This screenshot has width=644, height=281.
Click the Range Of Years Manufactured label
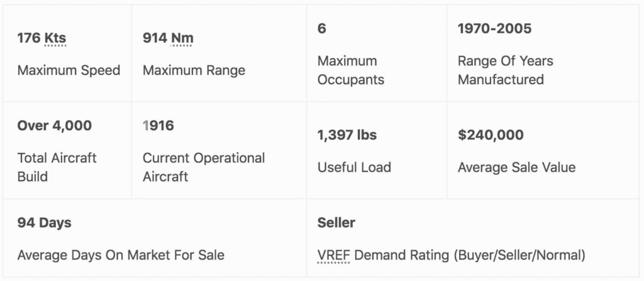[506, 70]
